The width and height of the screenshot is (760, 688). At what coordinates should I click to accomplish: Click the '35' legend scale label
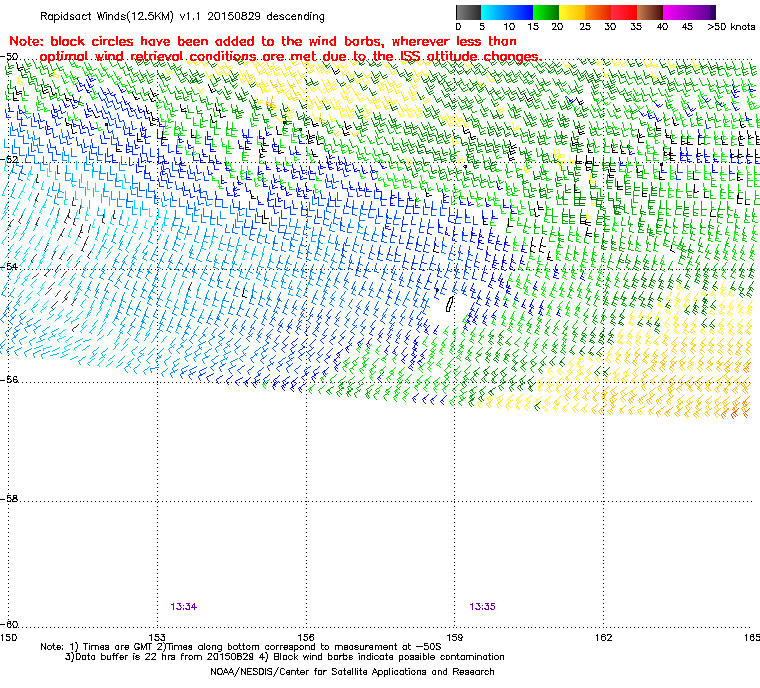point(636,27)
